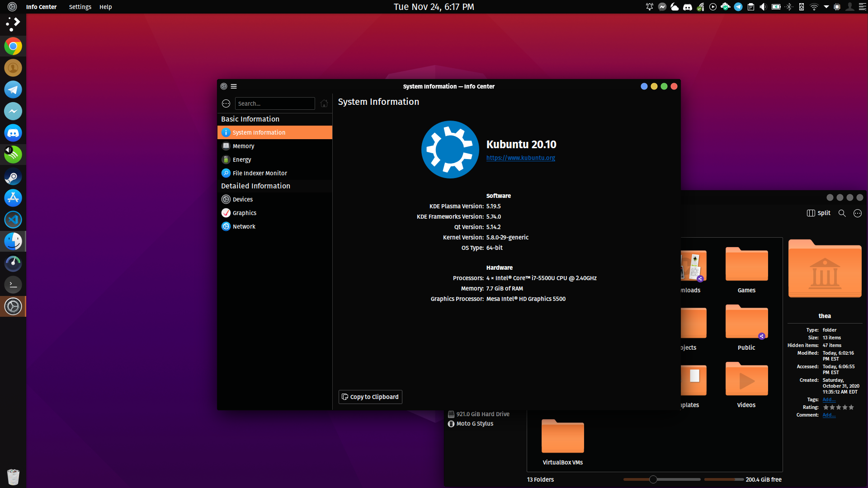Open the Public folder in file manager
Viewport: 868px width, 488px height.
(746, 327)
